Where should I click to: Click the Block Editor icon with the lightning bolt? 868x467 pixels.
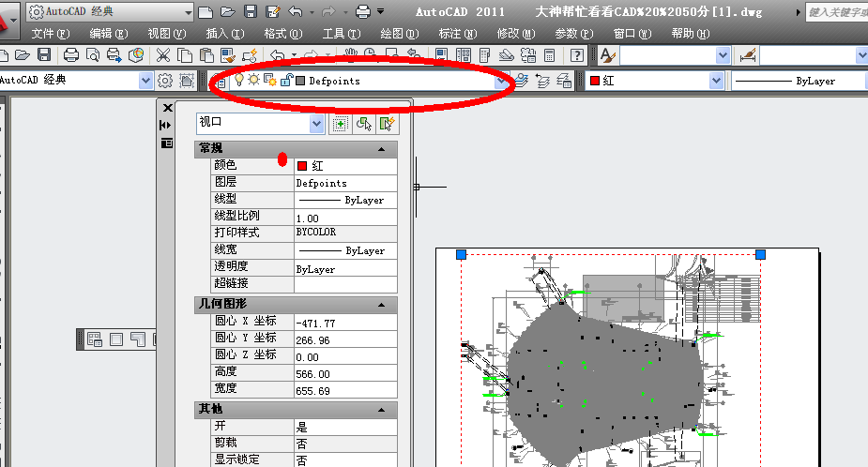click(250, 54)
